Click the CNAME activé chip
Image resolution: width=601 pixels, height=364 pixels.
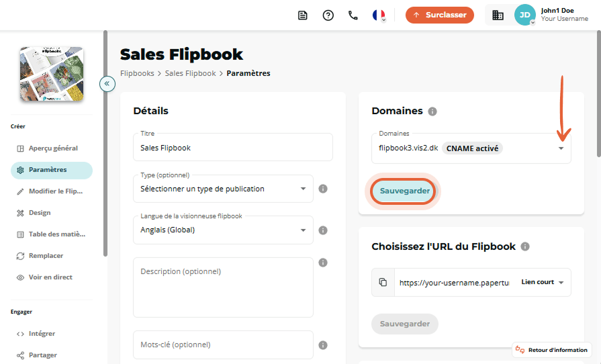pos(472,148)
